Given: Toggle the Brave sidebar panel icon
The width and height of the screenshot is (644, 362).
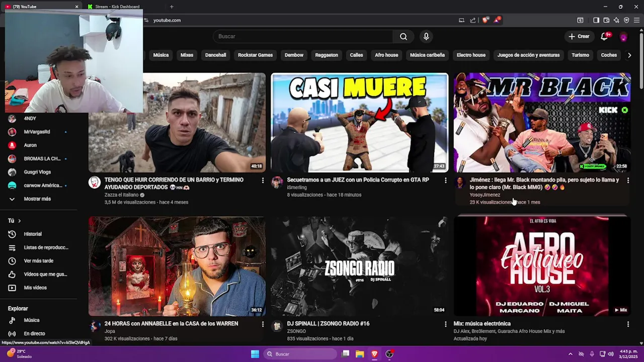Looking at the screenshot, I should (596, 20).
